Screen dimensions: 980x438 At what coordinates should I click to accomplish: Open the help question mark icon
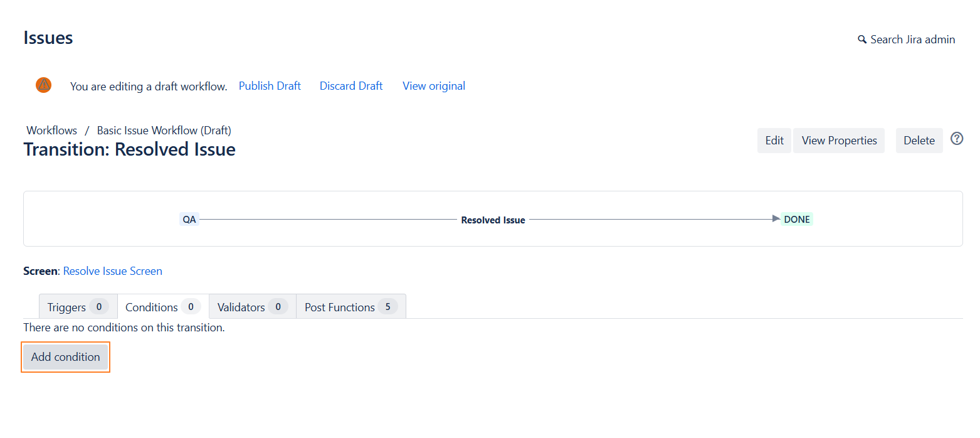956,139
